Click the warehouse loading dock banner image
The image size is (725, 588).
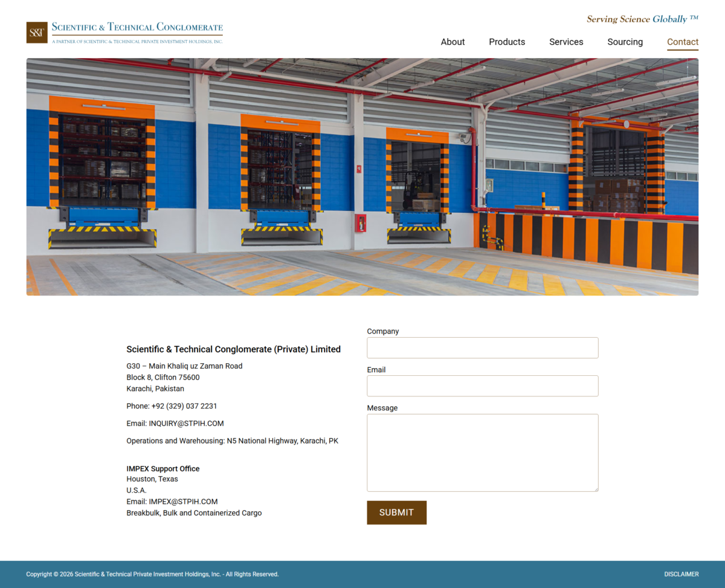(x=362, y=177)
